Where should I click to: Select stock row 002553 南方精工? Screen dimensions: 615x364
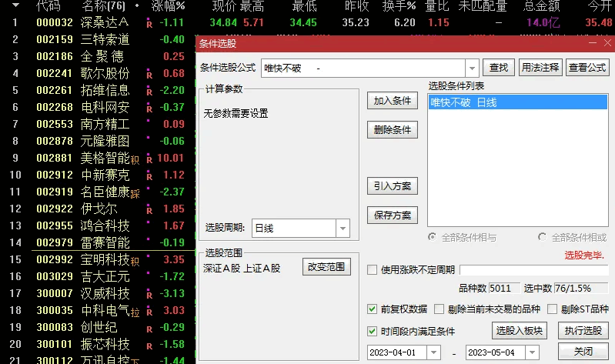tap(98, 124)
